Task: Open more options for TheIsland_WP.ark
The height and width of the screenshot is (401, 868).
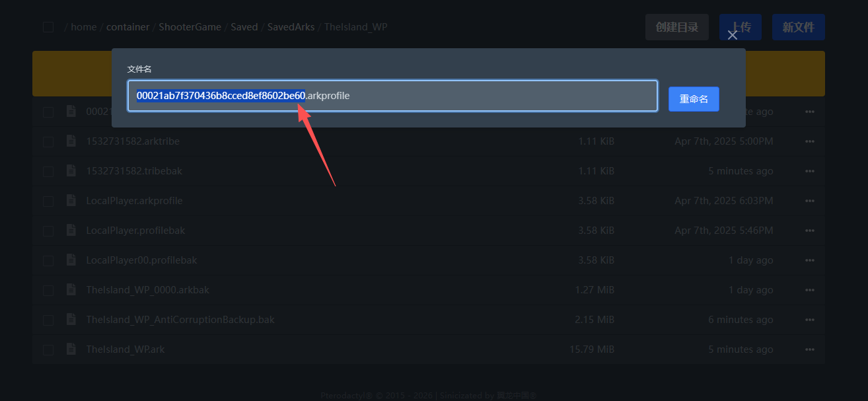Action: tap(810, 349)
